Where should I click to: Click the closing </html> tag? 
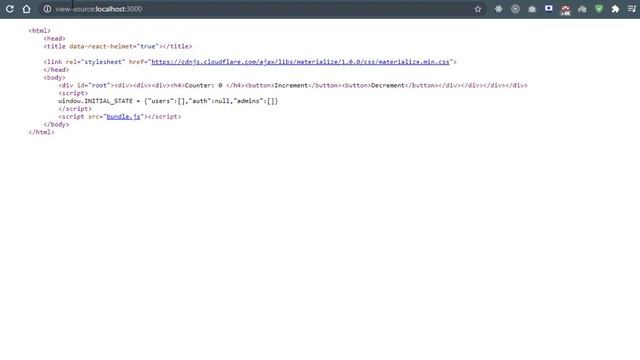tap(41, 132)
